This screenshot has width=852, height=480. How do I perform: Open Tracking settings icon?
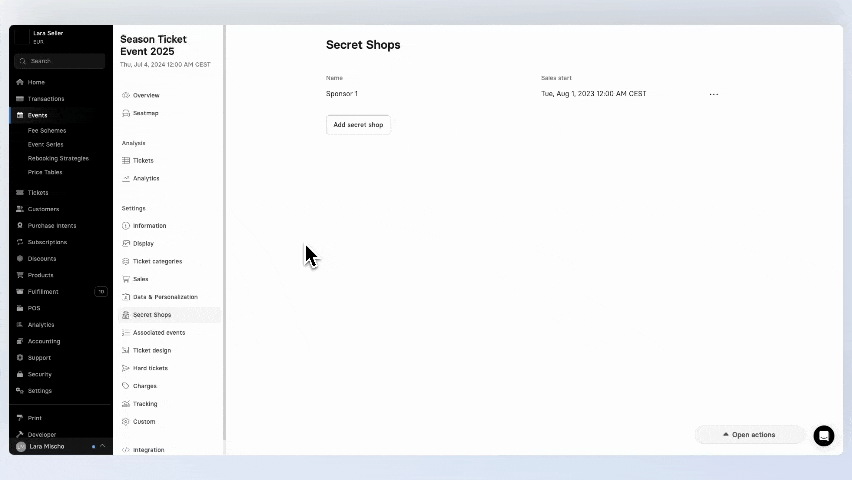(x=126, y=404)
